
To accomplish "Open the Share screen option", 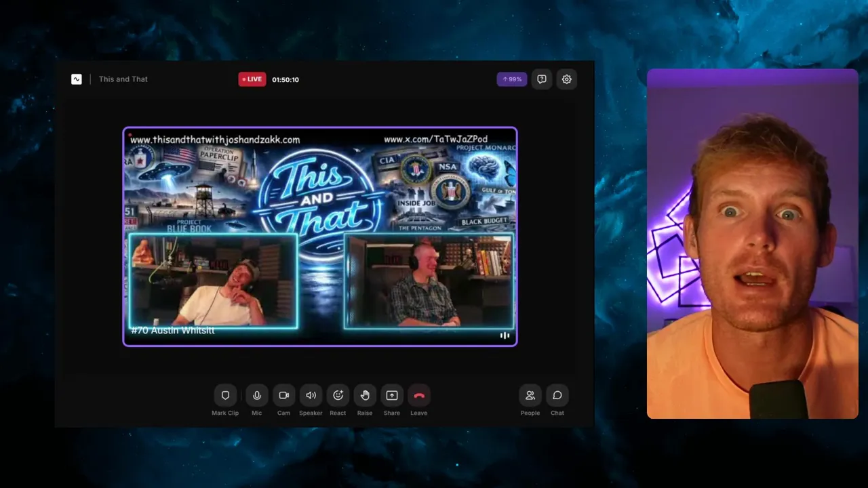I will pos(392,395).
